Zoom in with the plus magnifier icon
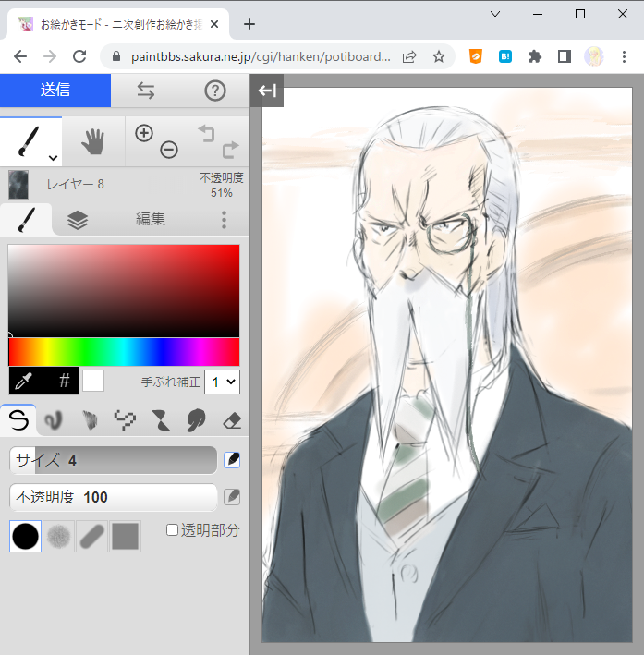 (144, 133)
